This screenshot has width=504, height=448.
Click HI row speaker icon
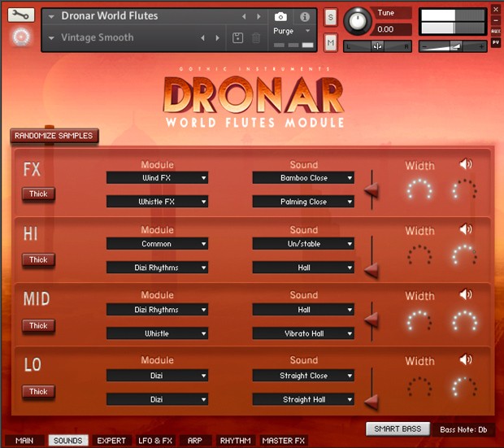pos(466,229)
